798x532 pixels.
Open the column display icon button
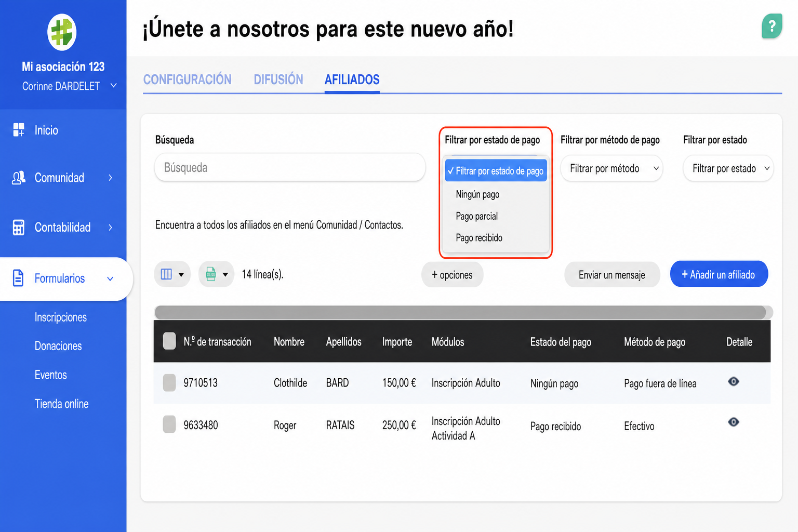click(172, 274)
